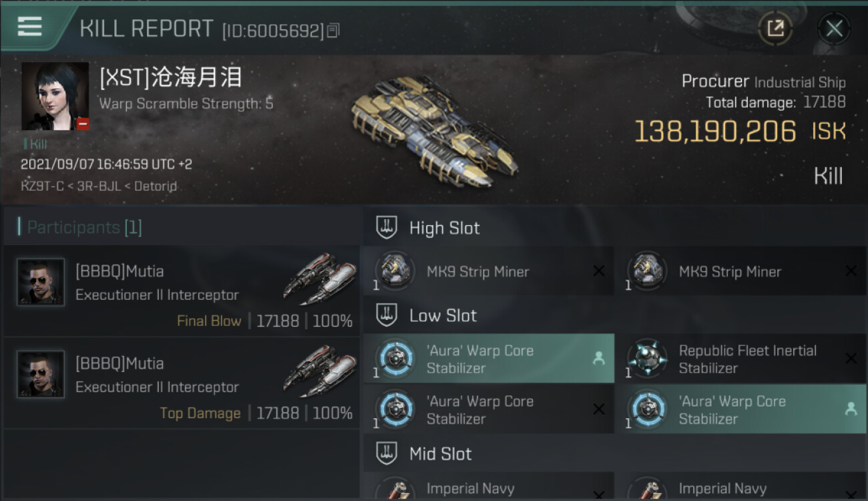The height and width of the screenshot is (501, 868).
Task: Share kill report via export icon
Action: pyautogui.click(x=775, y=28)
